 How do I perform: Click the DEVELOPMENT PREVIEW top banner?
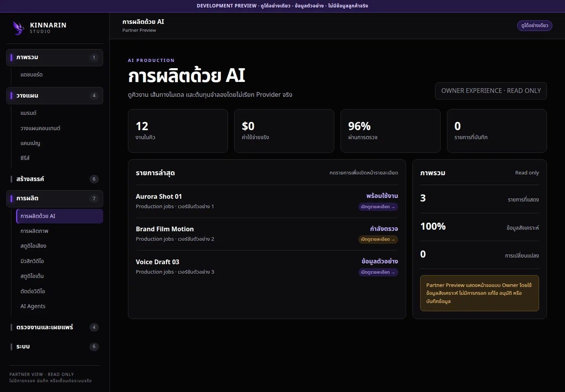tap(282, 6)
